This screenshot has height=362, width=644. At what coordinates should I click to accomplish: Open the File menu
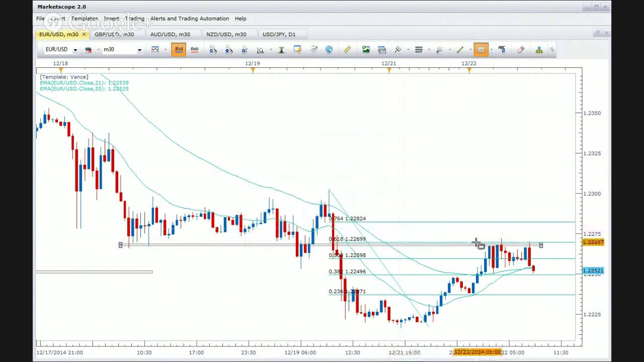pos(40,19)
